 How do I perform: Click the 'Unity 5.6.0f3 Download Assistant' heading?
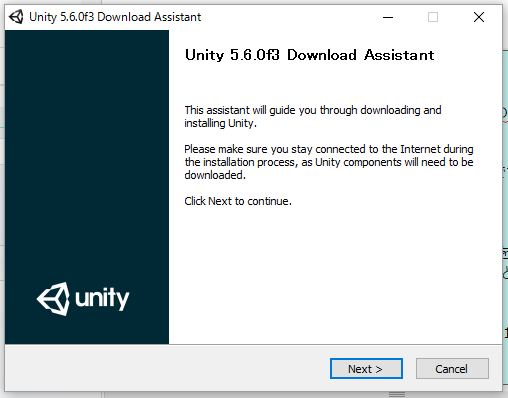click(309, 55)
